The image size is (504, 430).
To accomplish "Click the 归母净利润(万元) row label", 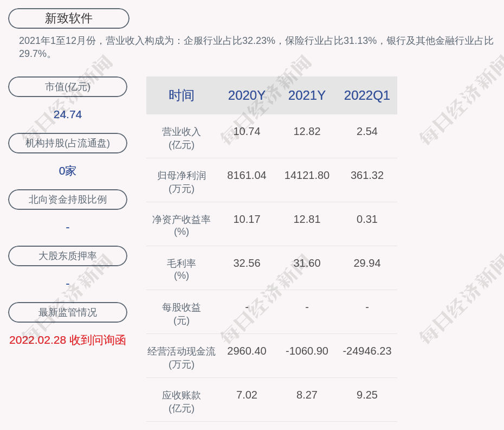I will (182, 182).
